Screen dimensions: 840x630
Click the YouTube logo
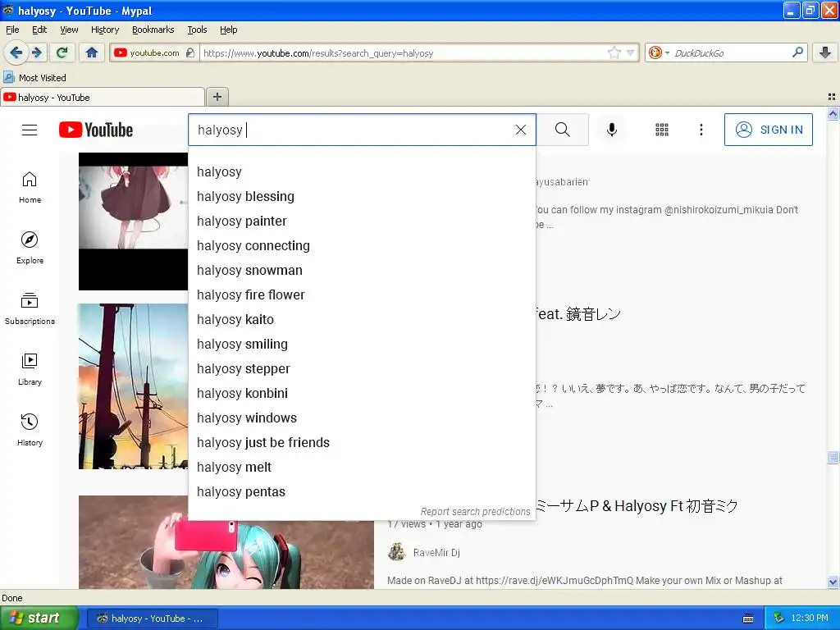[x=96, y=130]
